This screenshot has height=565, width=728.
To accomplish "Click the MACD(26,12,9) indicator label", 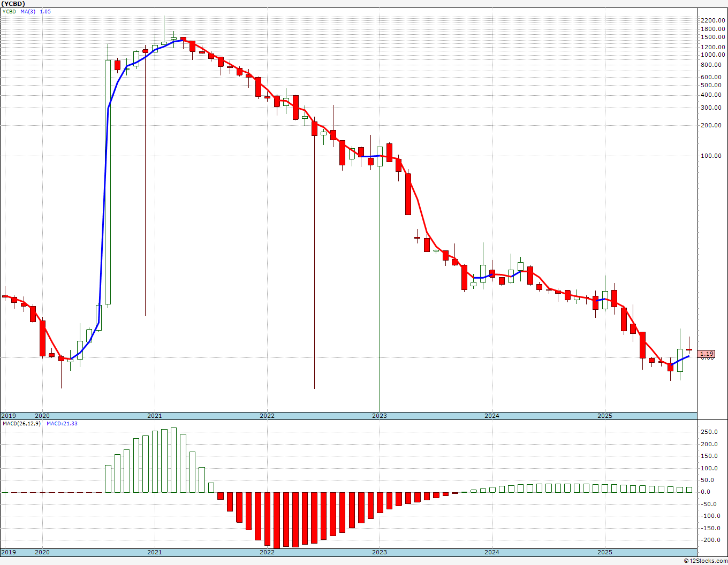I will pyautogui.click(x=22, y=424).
